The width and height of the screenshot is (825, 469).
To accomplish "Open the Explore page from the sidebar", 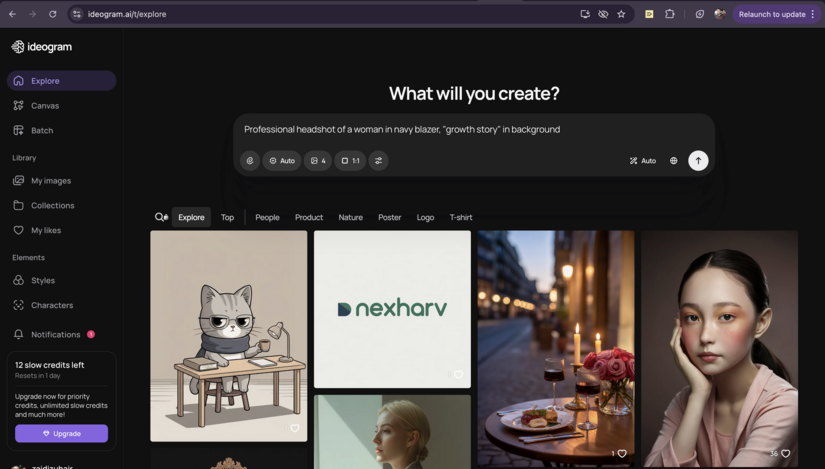I will (62, 81).
